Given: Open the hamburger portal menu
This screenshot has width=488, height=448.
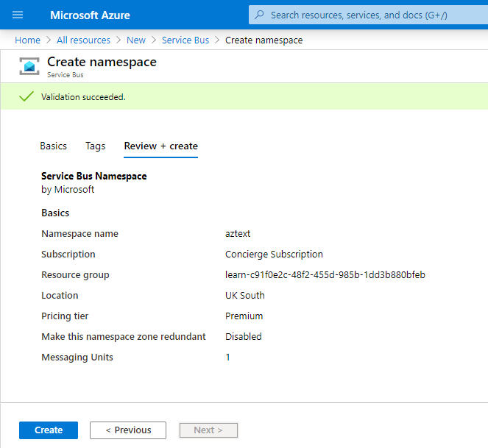Looking at the screenshot, I should (18, 15).
